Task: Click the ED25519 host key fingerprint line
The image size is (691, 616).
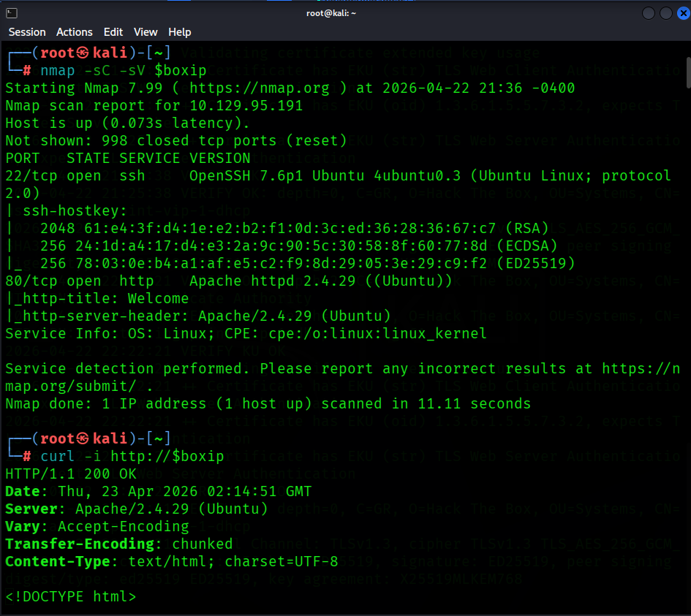Action: [x=308, y=264]
